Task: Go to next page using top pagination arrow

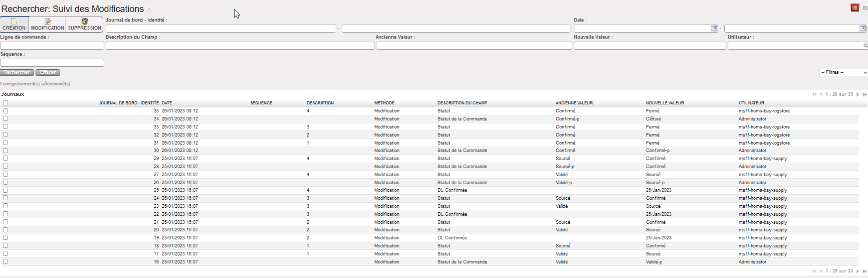Action: tap(857, 94)
